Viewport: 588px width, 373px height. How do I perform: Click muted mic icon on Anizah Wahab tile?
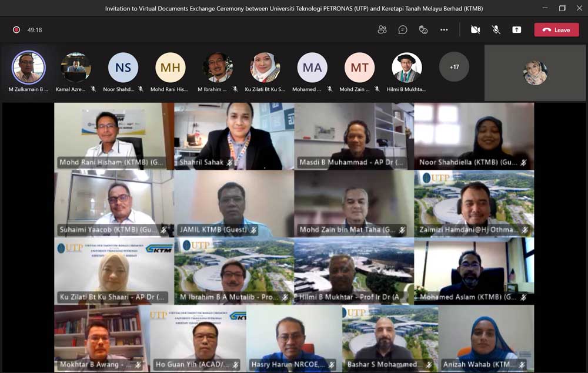coord(522,364)
